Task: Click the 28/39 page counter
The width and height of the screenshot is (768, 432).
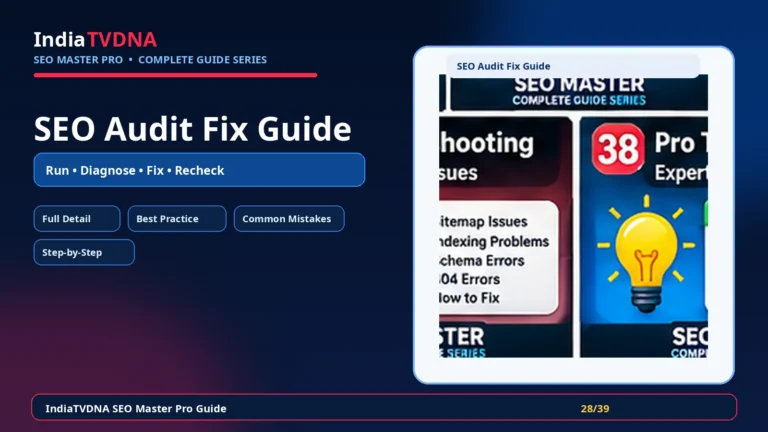Action: click(x=595, y=408)
